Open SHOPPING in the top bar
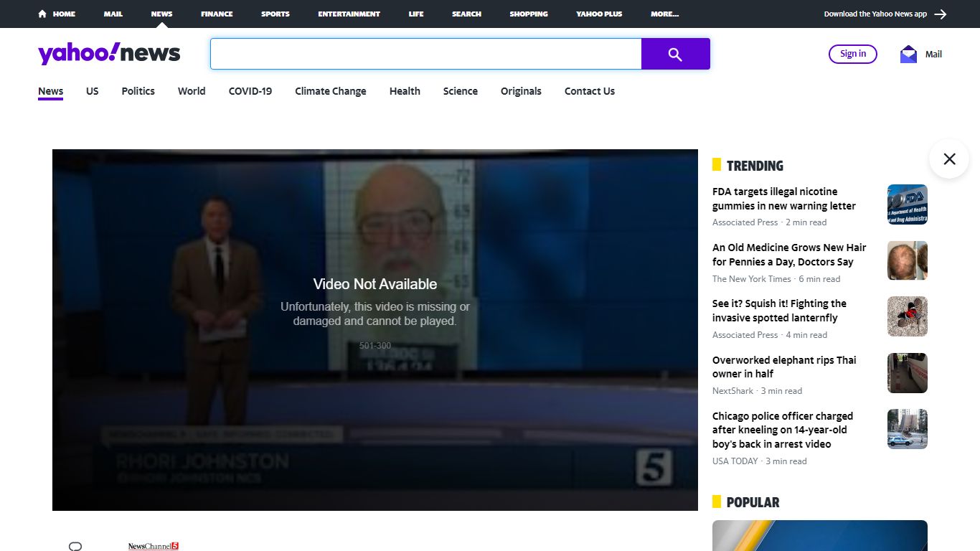 pos(529,14)
